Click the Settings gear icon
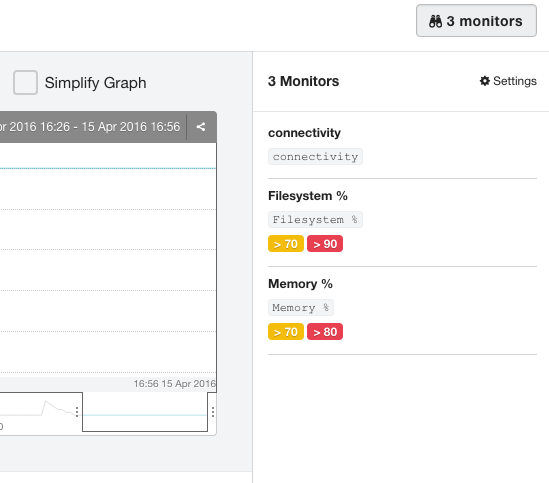The image size is (549, 483). click(485, 81)
